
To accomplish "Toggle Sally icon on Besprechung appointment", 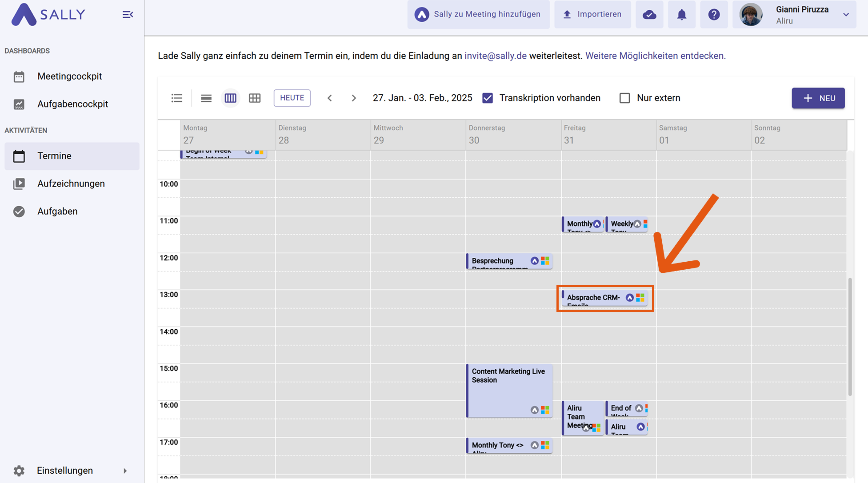I will (x=535, y=261).
